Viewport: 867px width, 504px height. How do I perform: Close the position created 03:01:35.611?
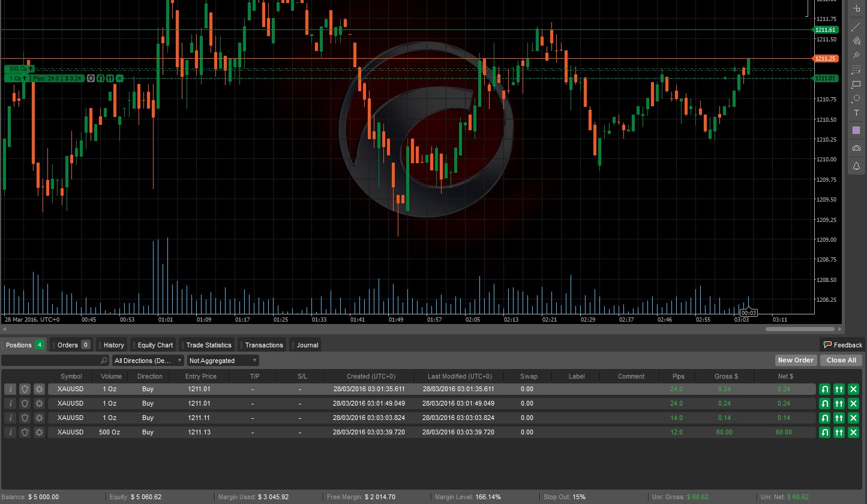[x=853, y=389]
